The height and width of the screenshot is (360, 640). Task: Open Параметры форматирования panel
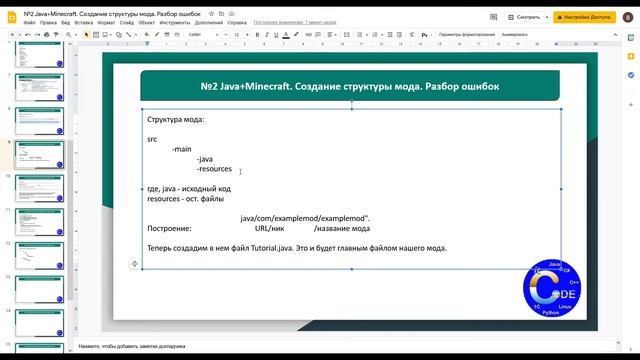click(467, 35)
